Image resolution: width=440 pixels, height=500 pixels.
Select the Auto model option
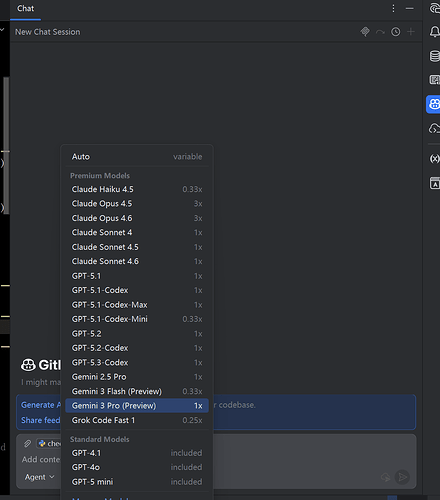[x=137, y=157]
